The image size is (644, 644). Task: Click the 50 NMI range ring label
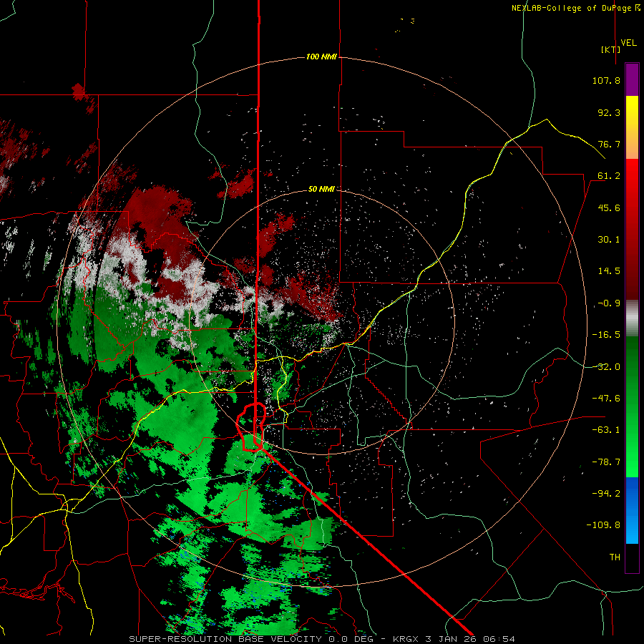click(321, 190)
